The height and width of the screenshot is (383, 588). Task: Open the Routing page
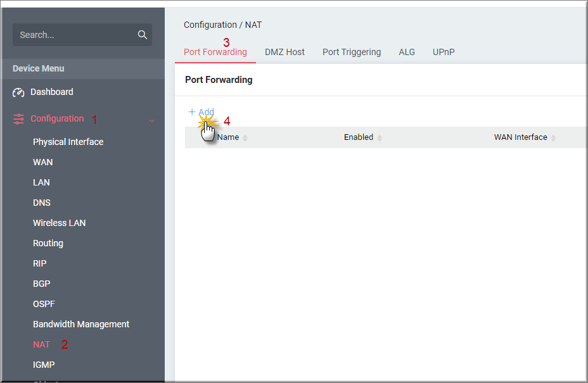[x=48, y=243]
